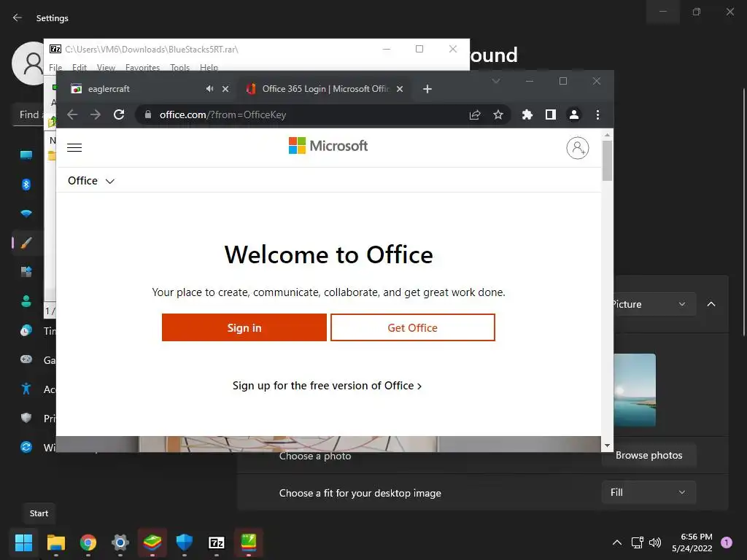Open Chrome from the taskbar
747x560 pixels.
(x=88, y=542)
